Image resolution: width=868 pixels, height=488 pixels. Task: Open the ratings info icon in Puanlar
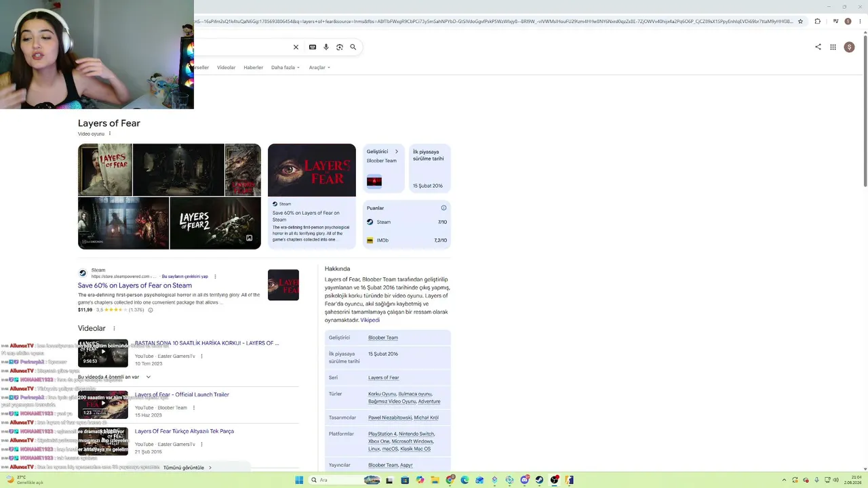tap(443, 208)
